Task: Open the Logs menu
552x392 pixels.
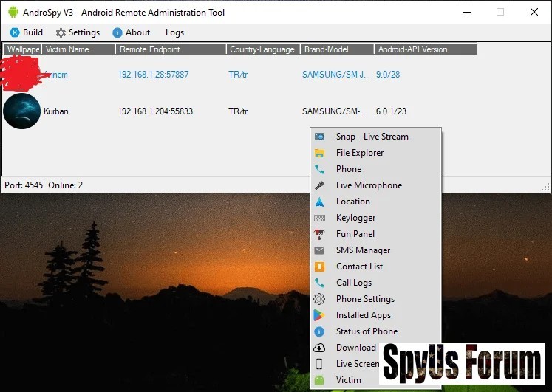Action: point(174,32)
